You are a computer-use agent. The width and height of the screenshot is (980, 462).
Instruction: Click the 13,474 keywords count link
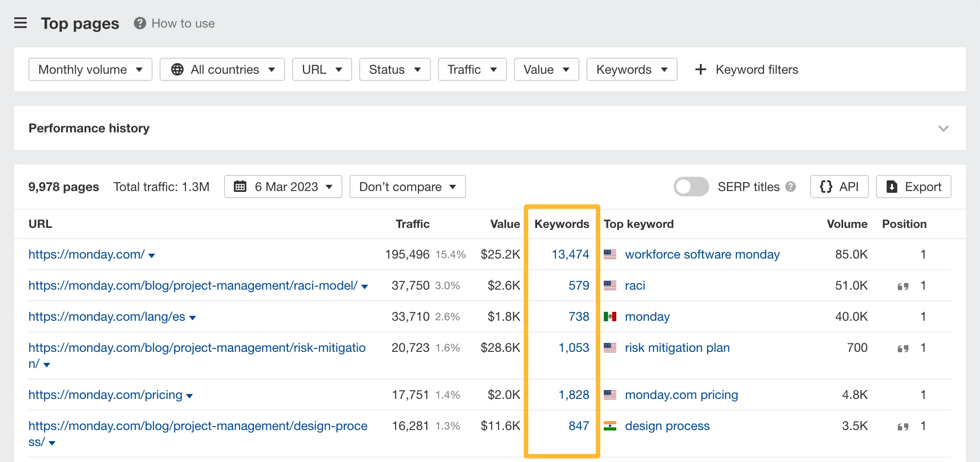click(570, 254)
